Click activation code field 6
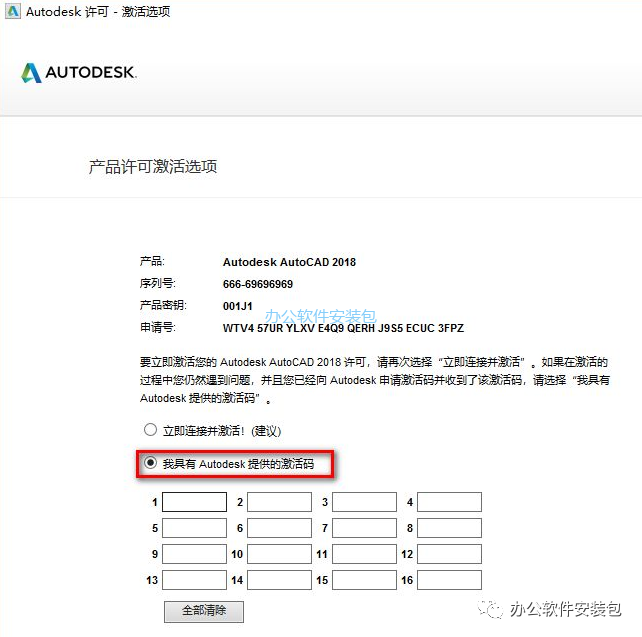 coord(279,528)
